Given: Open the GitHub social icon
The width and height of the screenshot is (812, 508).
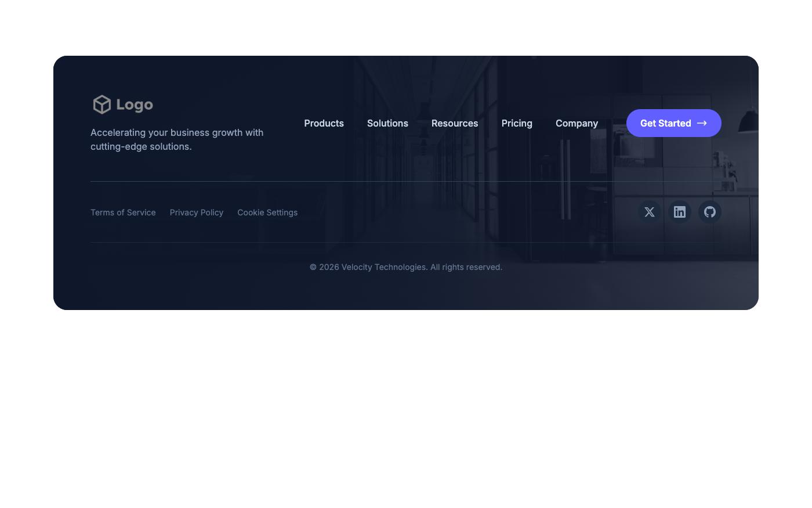Looking at the screenshot, I should pyautogui.click(x=710, y=212).
